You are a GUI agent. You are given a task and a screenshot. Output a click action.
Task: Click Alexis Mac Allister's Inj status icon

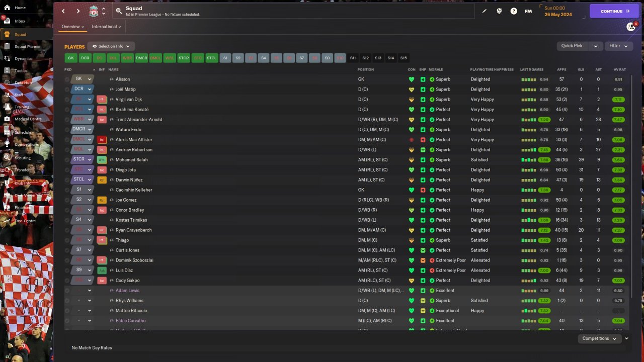[102, 140]
